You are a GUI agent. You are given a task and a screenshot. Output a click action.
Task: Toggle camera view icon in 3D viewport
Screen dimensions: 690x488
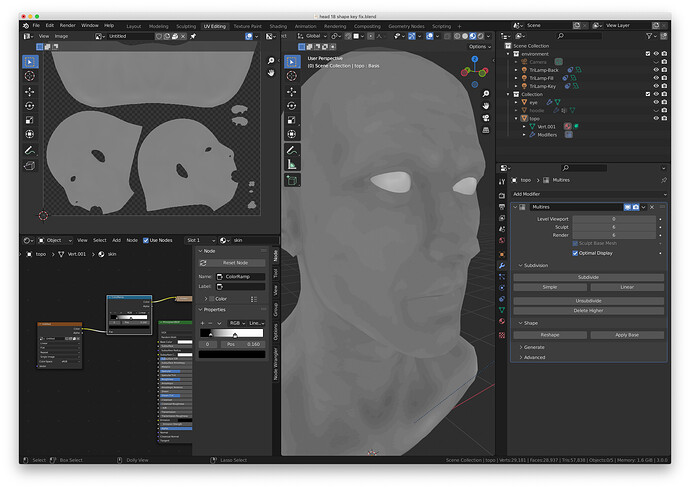[486, 118]
